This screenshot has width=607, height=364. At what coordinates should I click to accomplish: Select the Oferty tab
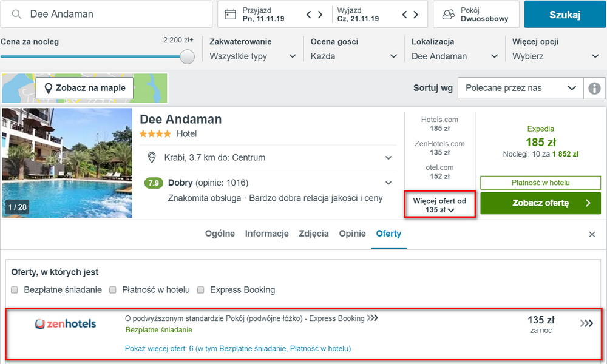pyautogui.click(x=388, y=234)
